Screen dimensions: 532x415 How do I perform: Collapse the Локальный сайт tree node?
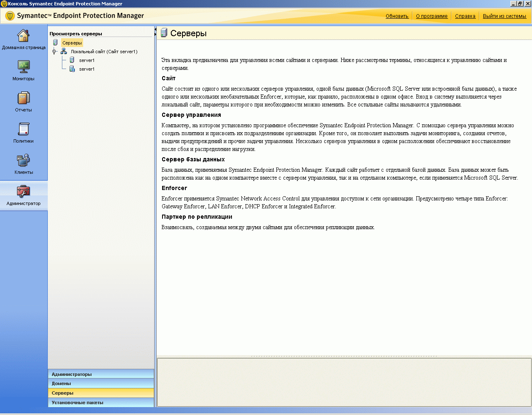pyautogui.click(x=54, y=52)
